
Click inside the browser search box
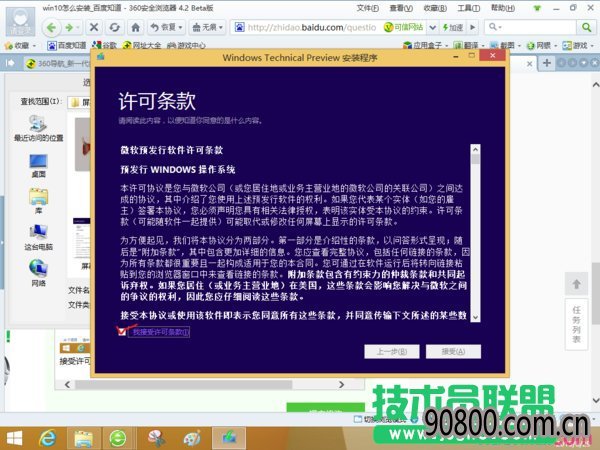[536, 27]
